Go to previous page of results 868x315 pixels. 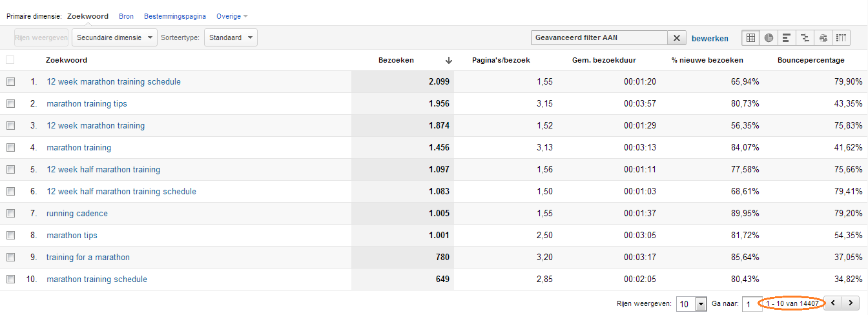[x=834, y=303]
